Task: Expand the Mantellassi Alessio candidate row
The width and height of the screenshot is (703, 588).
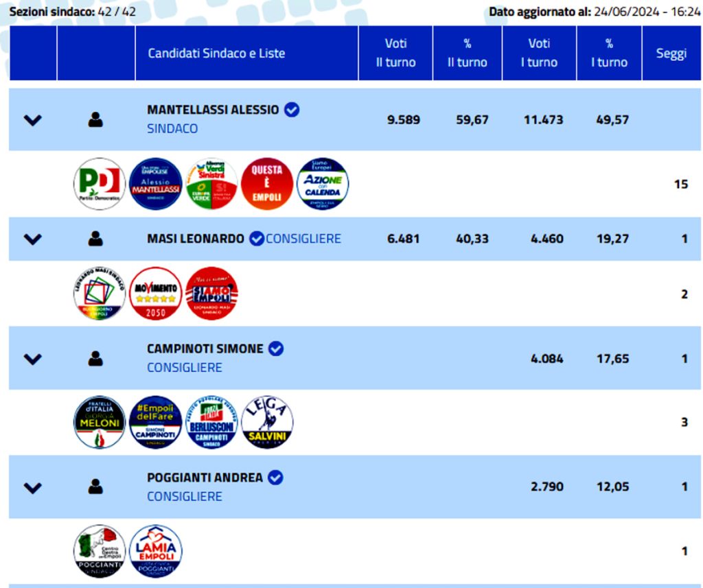Action: [x=33, y=120]
